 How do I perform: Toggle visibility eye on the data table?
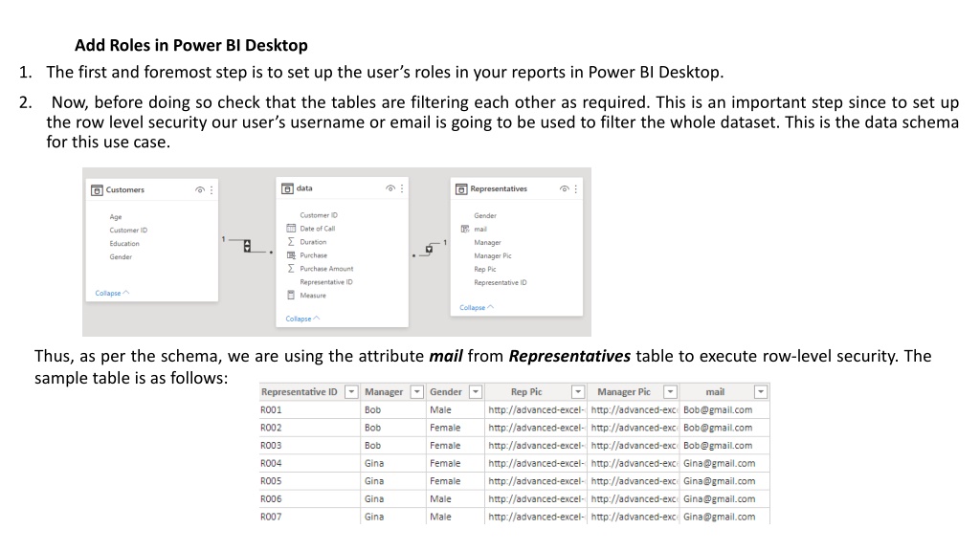pos(390,188)
